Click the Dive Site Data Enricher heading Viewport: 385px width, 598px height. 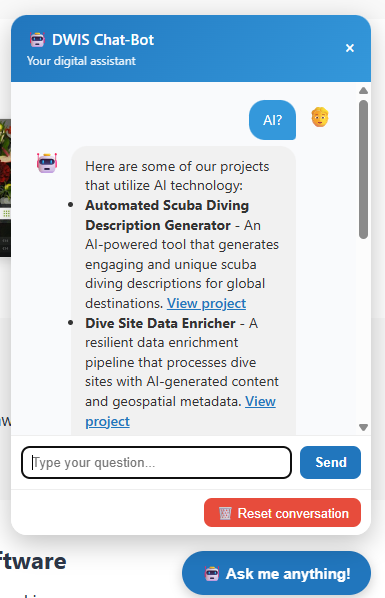[160, 323]
